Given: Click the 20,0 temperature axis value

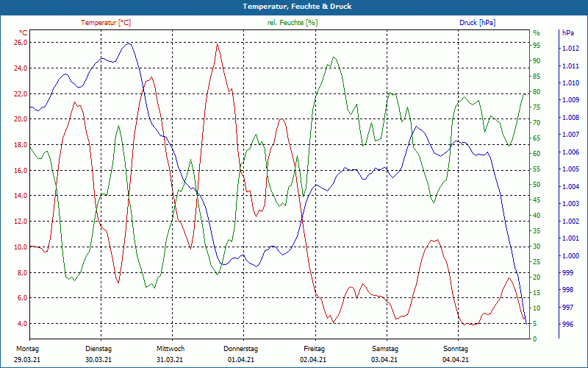Looking at the screenshot, I should [x=21, y=119].
